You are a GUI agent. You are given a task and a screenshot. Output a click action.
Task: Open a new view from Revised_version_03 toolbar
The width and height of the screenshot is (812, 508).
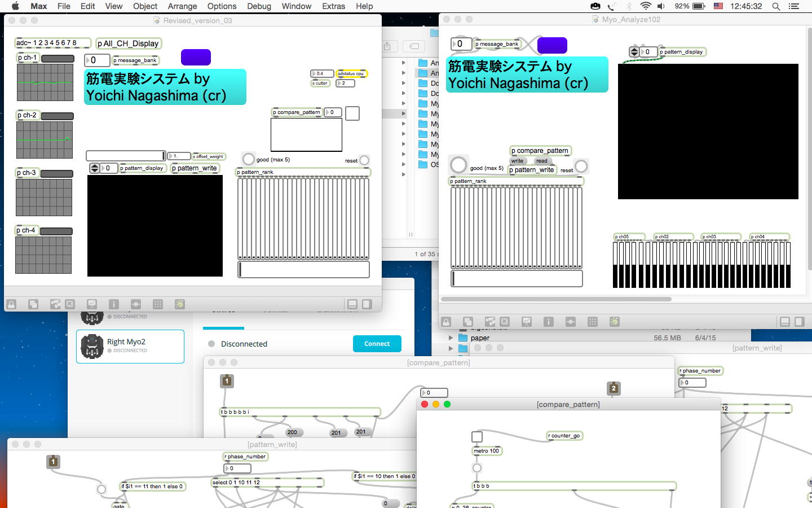coord(33,304)
